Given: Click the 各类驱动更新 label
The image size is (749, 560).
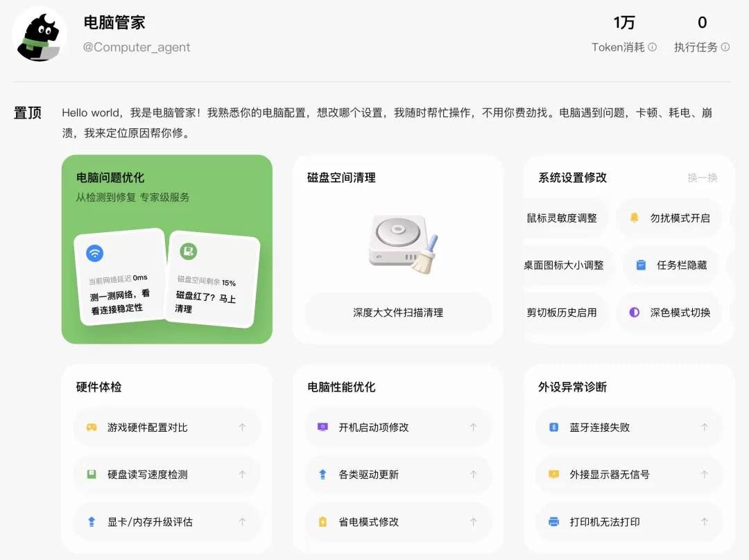Looking at the screenshot, I should point(368,475).
